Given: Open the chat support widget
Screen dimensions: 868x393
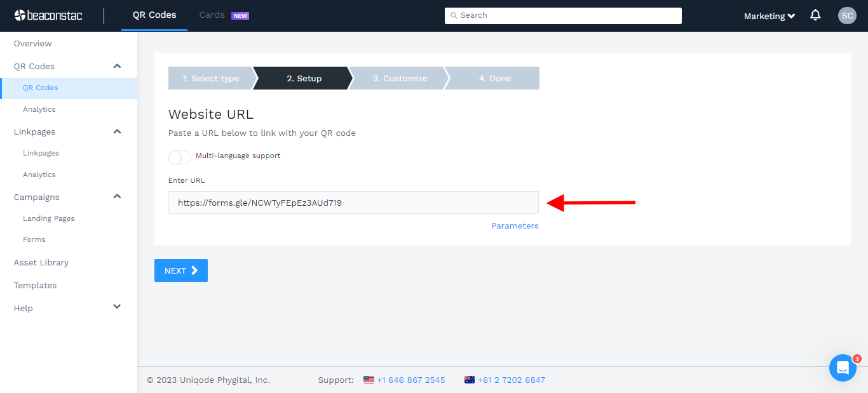Looking at the screenshot, I should coord(843,368).
